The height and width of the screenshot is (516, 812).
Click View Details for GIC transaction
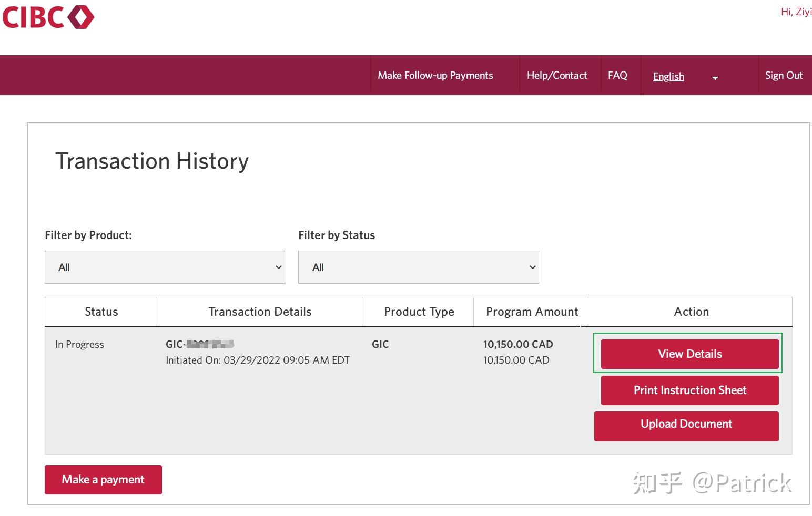tap(689, 354)
